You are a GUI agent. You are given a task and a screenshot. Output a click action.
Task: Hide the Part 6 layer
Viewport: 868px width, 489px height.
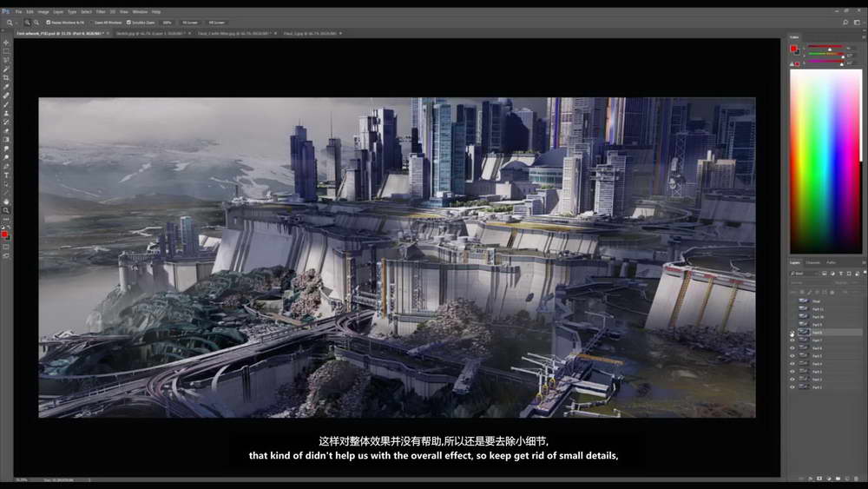(x=792, y=348)
